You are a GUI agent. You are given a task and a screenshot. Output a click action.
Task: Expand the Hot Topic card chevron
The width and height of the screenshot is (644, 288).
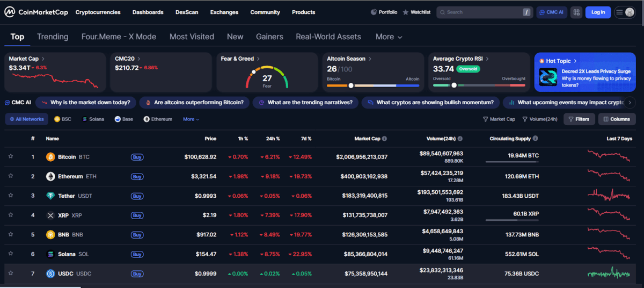(575, 61)
